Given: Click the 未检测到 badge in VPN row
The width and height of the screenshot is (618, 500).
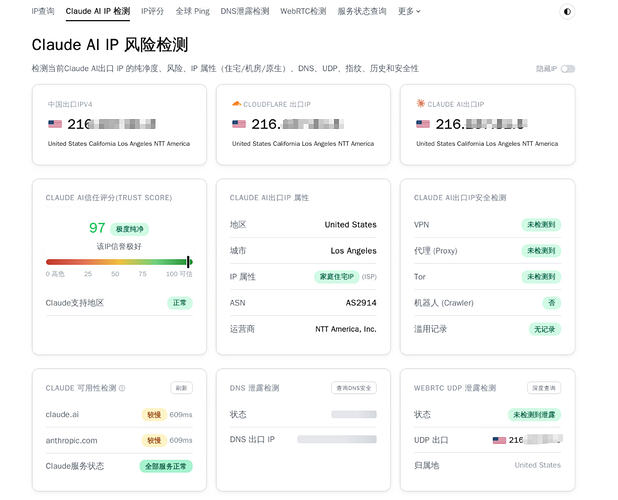Looking at the screenshot, I should [x=541, y=225].
